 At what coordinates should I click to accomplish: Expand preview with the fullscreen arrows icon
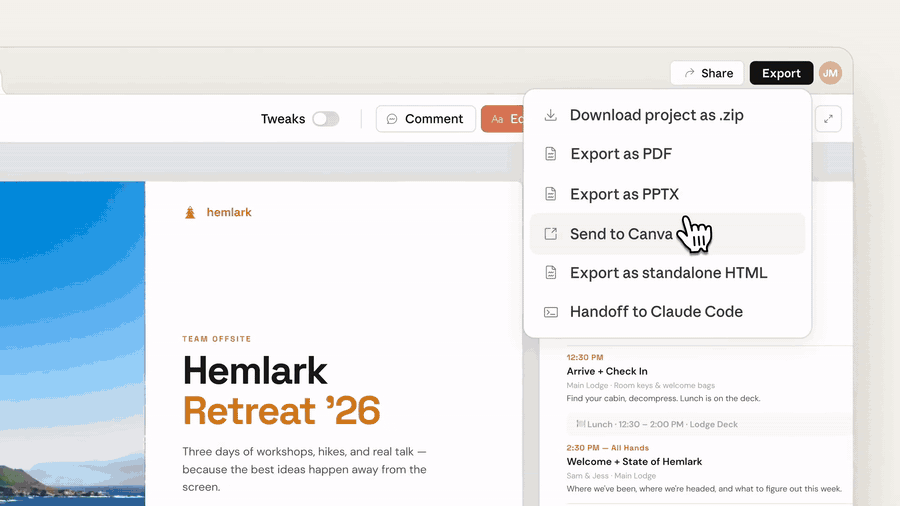(x=828, y=119)
